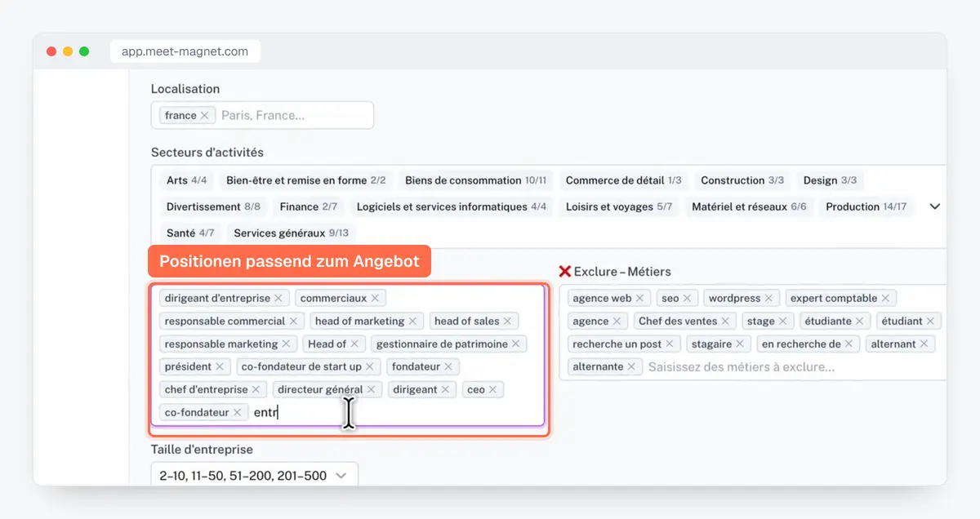Remove the dirigeant d'entreprise tag

coord(278,299)
